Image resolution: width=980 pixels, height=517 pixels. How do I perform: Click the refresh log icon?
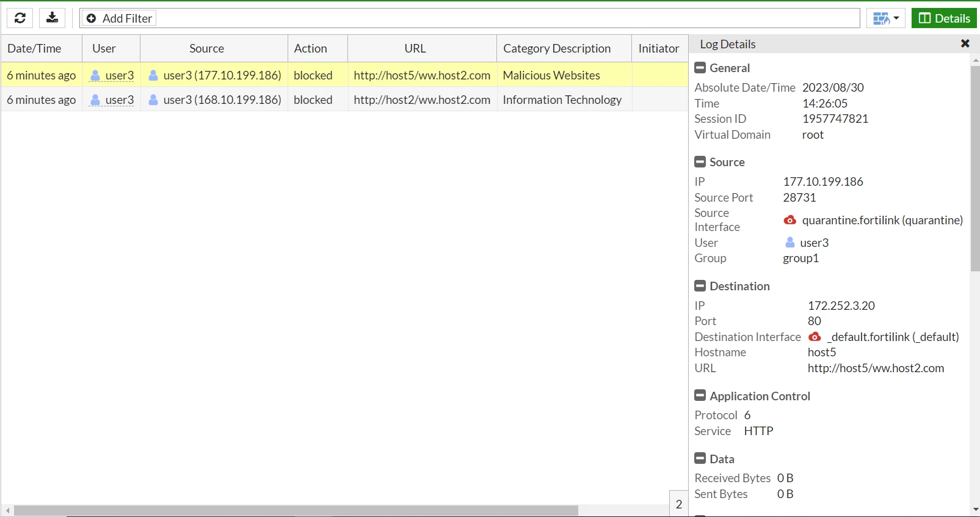point(20,18)
